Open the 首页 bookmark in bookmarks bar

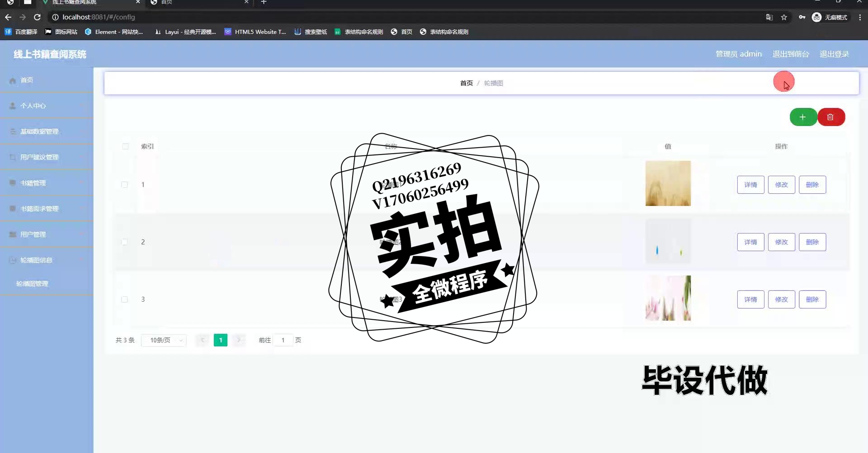tap(401, 32)
